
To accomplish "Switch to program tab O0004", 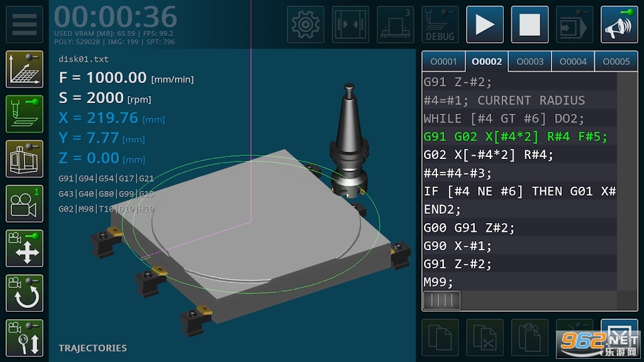I will tap(573, 62).
